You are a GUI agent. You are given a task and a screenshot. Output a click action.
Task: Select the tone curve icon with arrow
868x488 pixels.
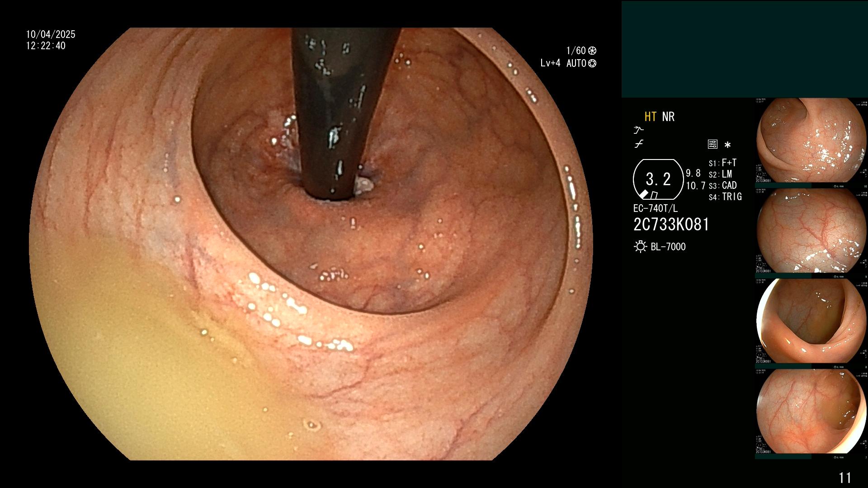coord(639,130)
